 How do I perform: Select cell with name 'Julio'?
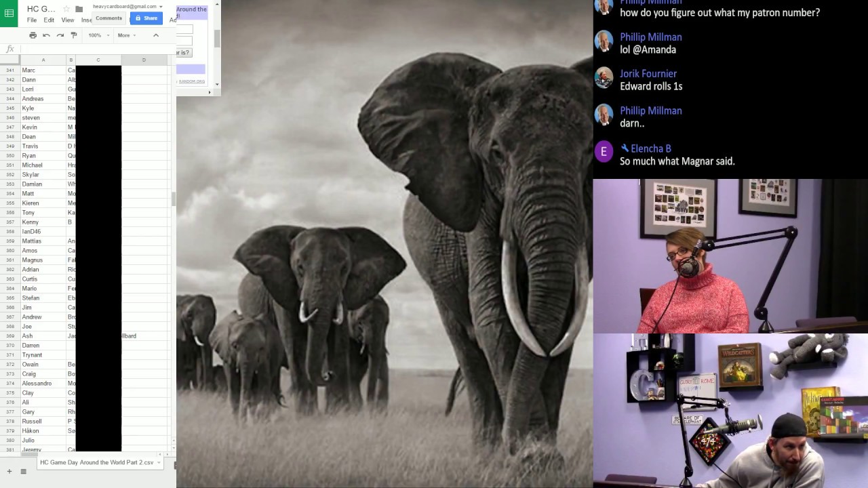coord(43,441)
